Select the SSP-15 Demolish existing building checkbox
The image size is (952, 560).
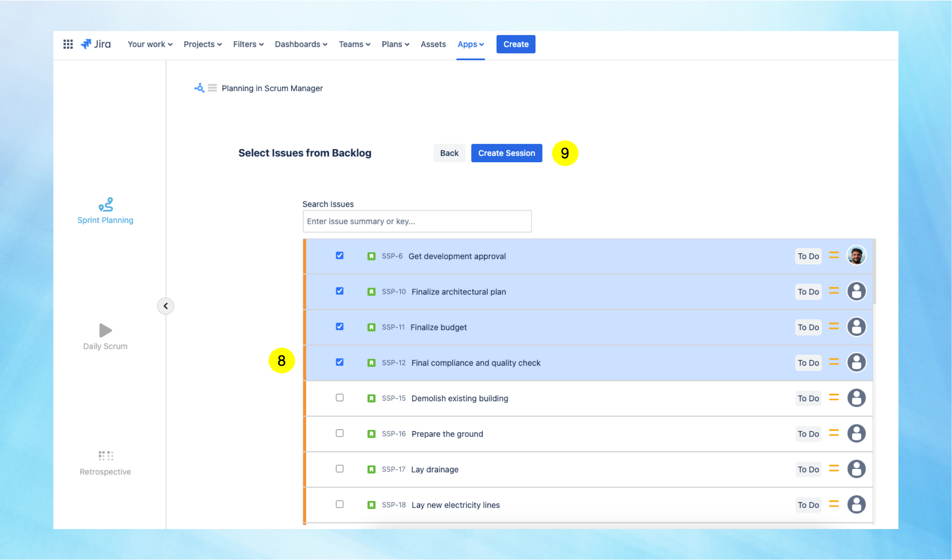[340, 398]
